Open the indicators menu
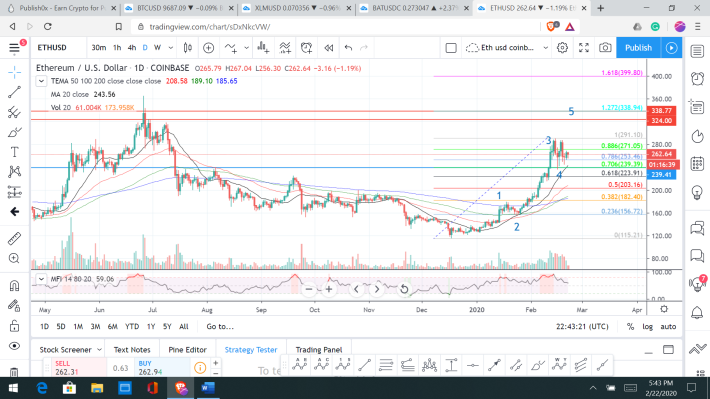 (231, 48)
